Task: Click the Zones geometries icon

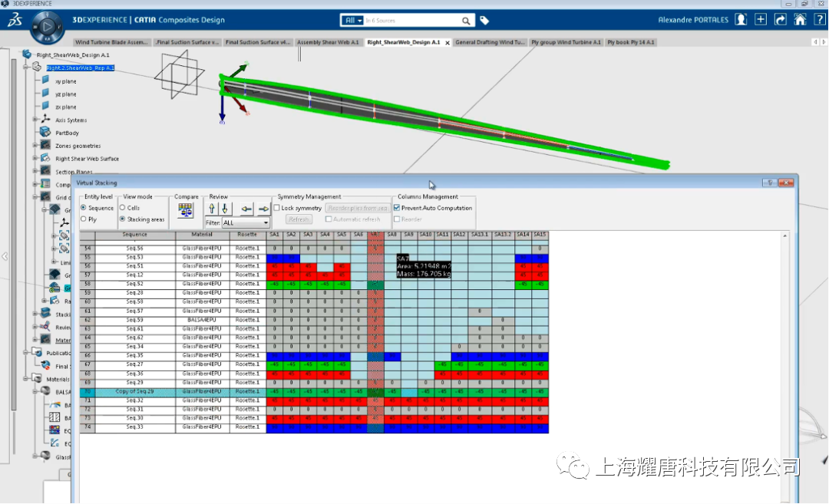Action: (45, 145)
